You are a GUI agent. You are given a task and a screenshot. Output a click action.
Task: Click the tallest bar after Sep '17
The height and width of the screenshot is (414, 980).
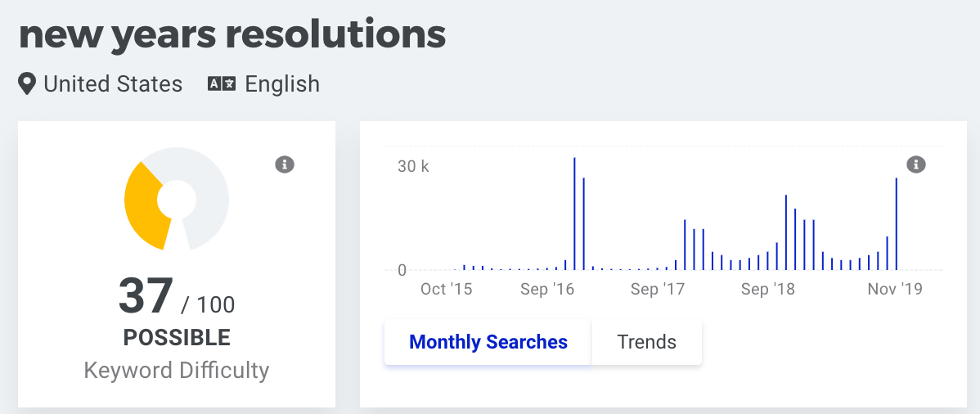coord(685,245)
